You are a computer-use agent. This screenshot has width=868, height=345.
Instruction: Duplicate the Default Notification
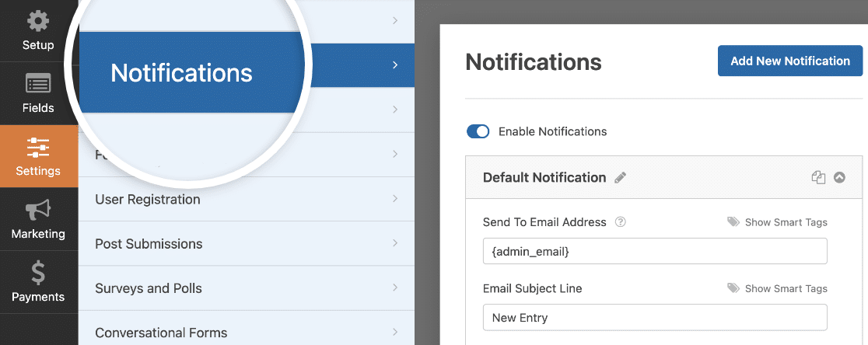pyautogui.click(x=817, y=177)
